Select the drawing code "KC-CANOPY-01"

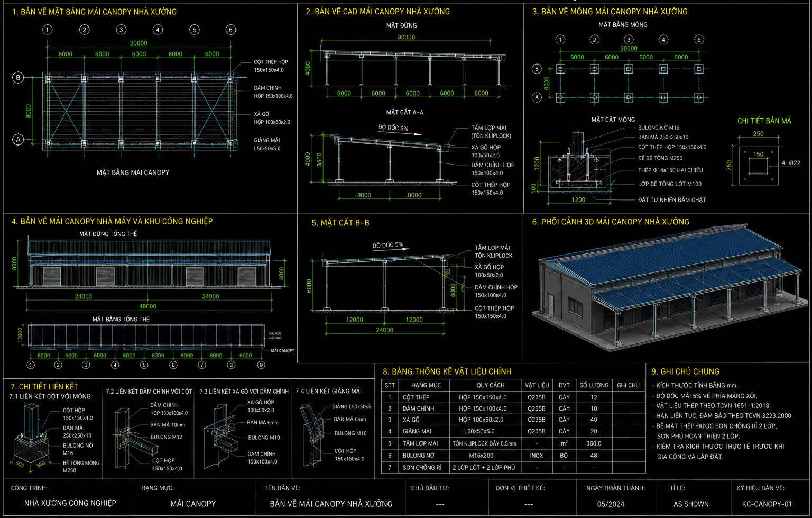tap(767, 504)
